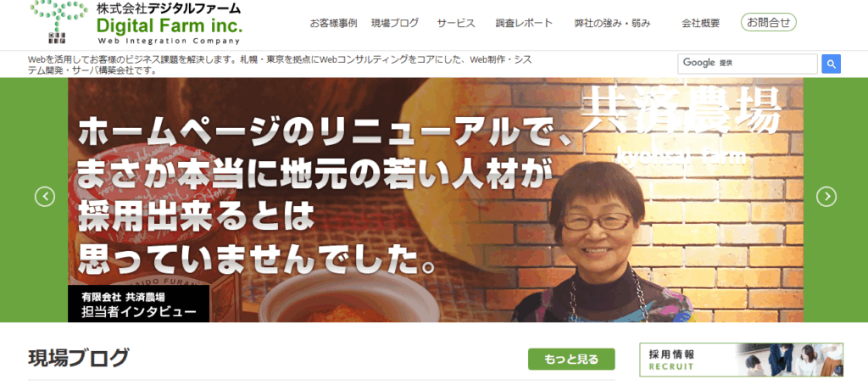The width and height of the screenshot is (868, 385).
Task: Open the 採用情報 RECRUIT banner
Action: click(x=741, y=360)
